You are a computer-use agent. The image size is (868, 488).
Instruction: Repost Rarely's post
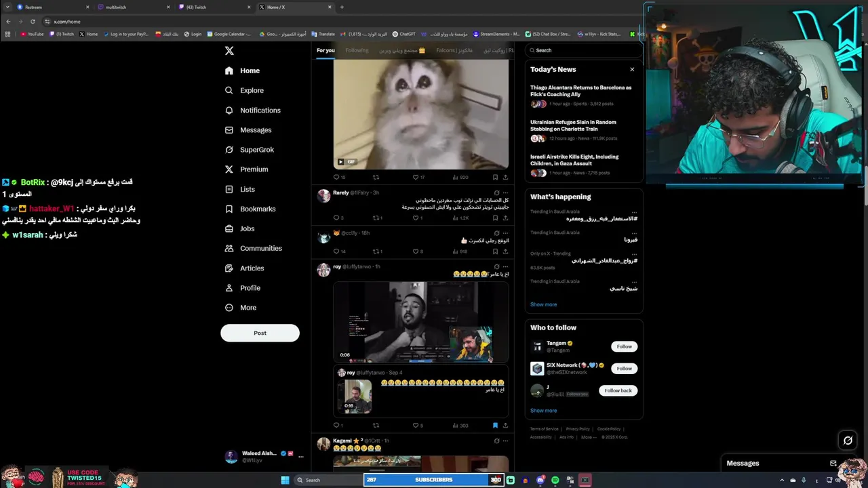[x=378, y=218]
